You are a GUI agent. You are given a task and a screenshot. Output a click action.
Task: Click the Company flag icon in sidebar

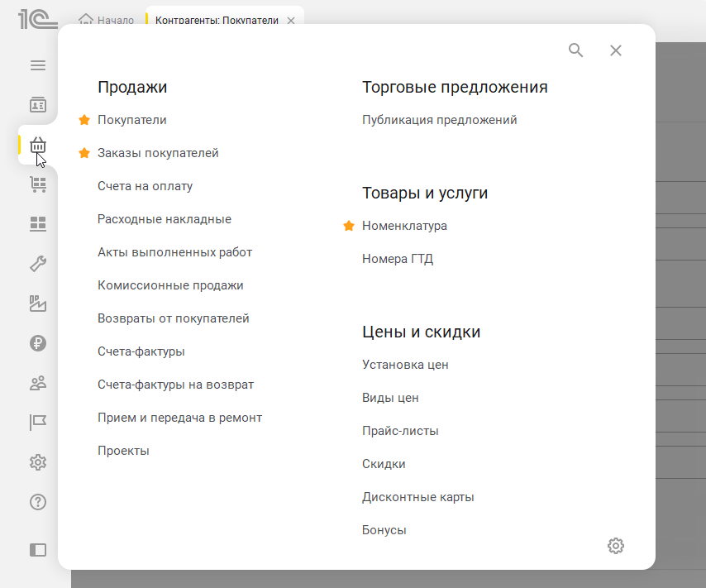click(x=37, y=423)
